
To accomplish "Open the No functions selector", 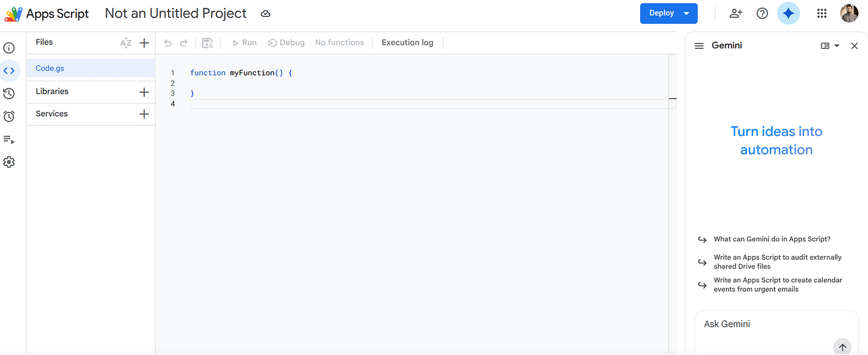I will [x=339, y=43].
